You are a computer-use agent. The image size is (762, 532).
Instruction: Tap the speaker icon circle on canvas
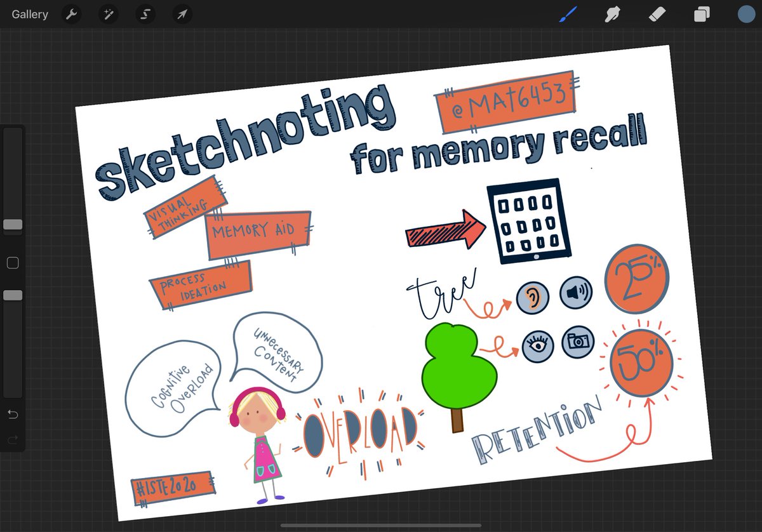575,293
